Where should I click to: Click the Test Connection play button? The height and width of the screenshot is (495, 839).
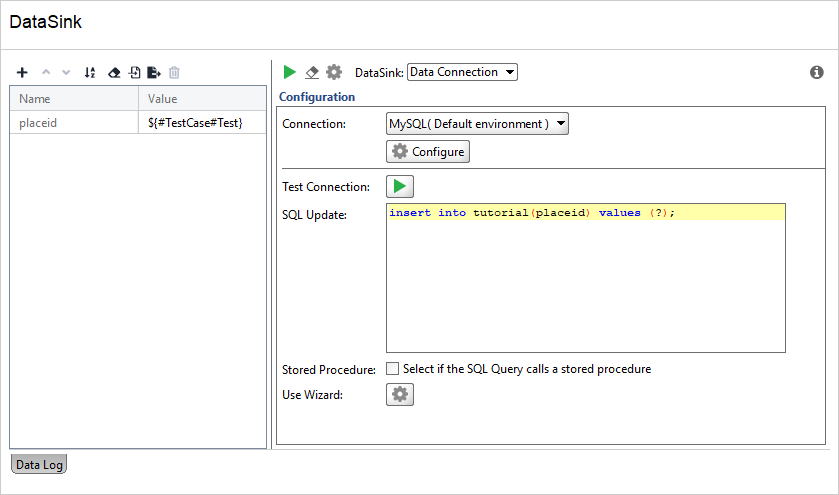coord(400,186)
